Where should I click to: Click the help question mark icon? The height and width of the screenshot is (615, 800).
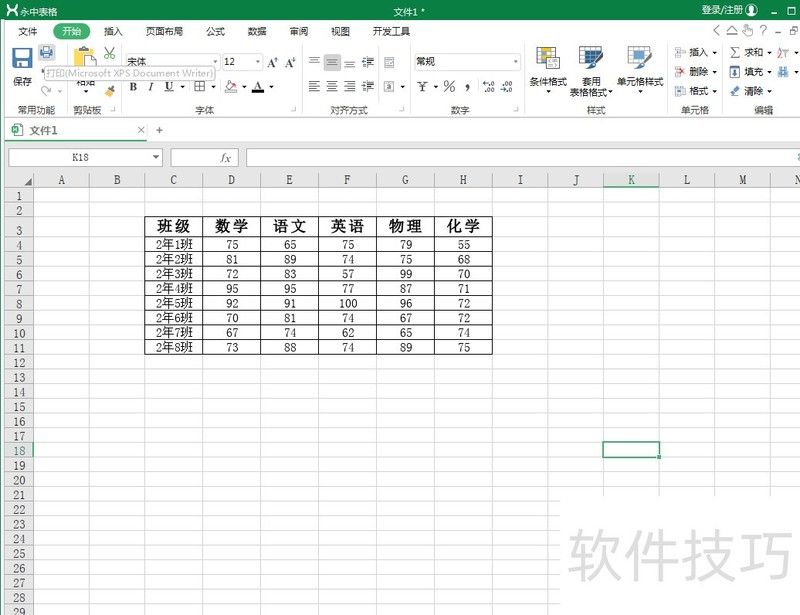point(763,31)
